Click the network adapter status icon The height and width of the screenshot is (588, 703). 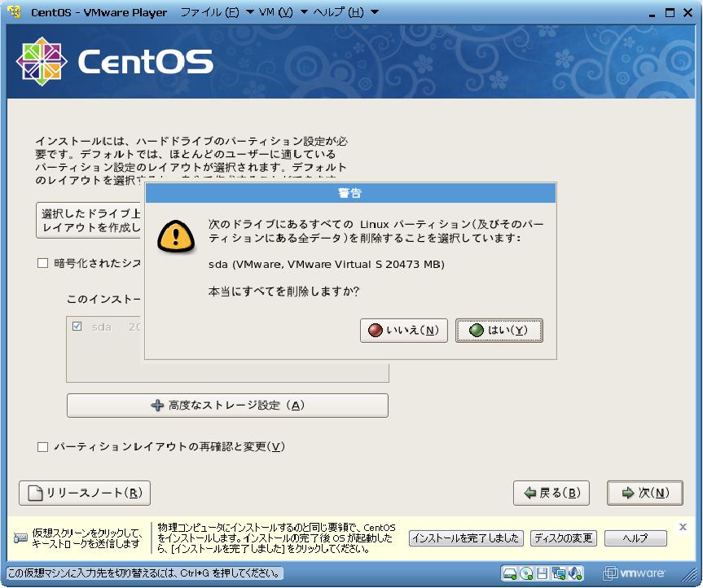[559, 573]
